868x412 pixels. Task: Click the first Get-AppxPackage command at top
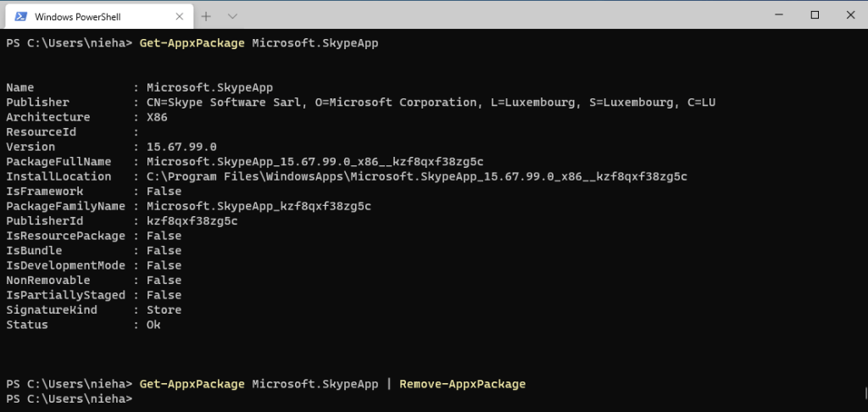pos(192,42)
